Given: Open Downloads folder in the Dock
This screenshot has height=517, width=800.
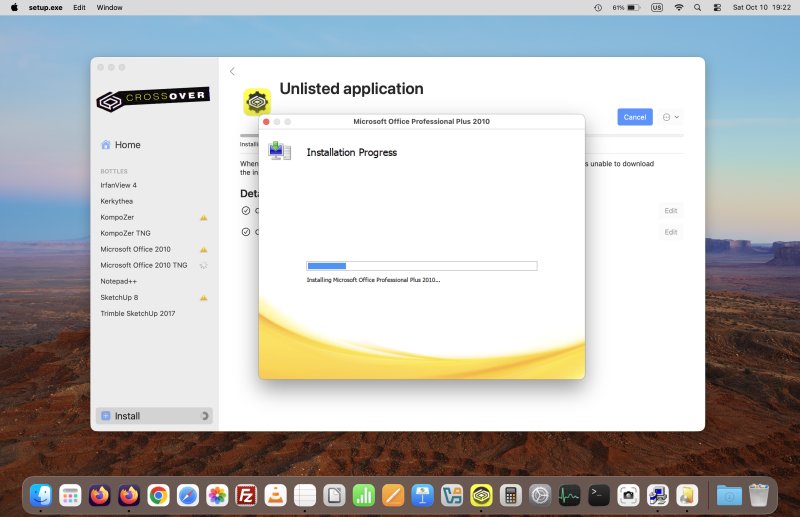Looking at the screenshot, I should (729, 495).
